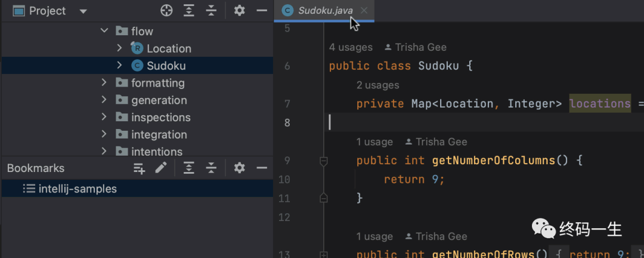Select opened file with crosshair icon
Image resolution: width=644 pixels, height=258 pixels.
click(x=166, y=11)
